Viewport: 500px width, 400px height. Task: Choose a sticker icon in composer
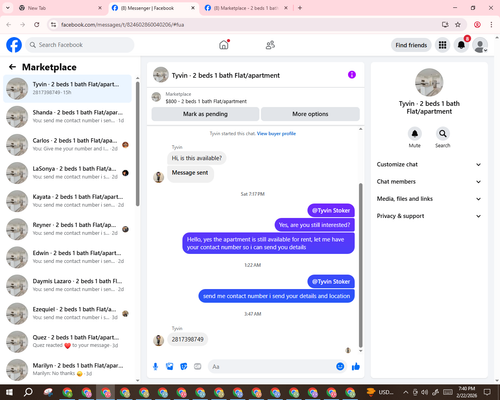[x=184, y=367]
